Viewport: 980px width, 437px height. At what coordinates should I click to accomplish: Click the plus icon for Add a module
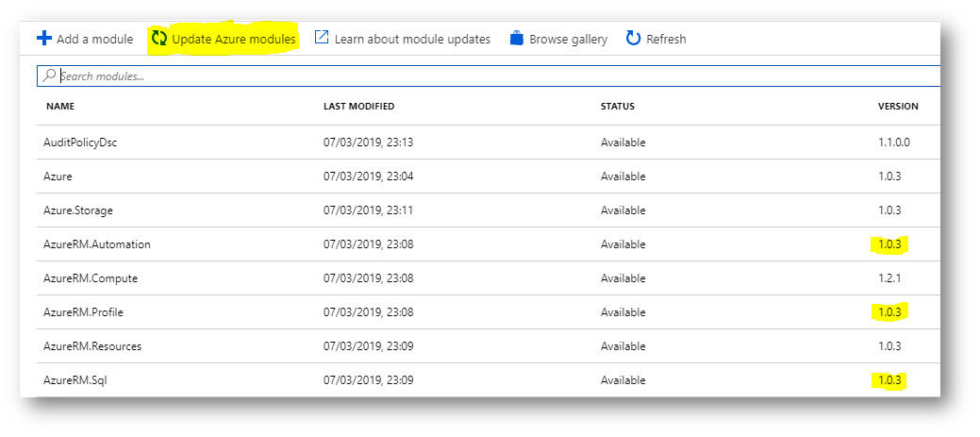pos(44,39)
